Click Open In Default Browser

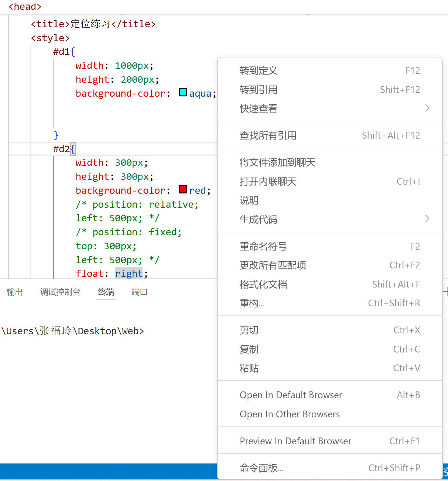pos(330,395)
